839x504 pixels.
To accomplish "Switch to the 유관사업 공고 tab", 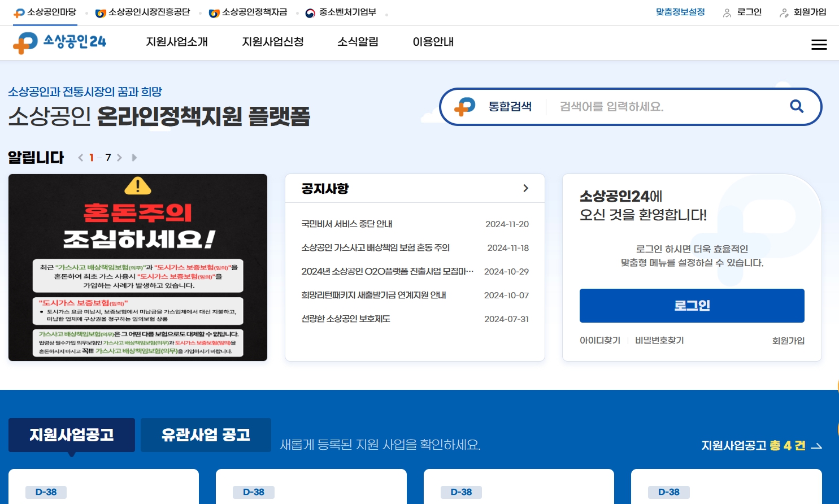I will (206, 435).
